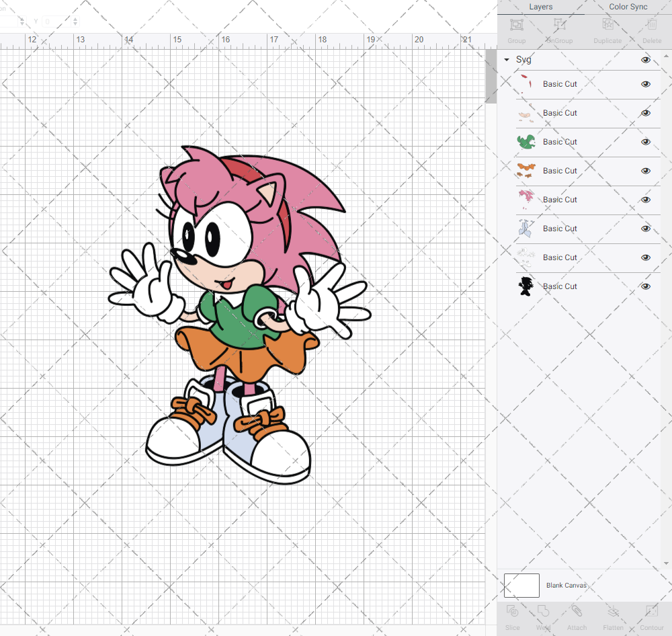Click the Amy Rose image on canvas
This screenshot has width=672, height=636.
click(x=240, y=315)
